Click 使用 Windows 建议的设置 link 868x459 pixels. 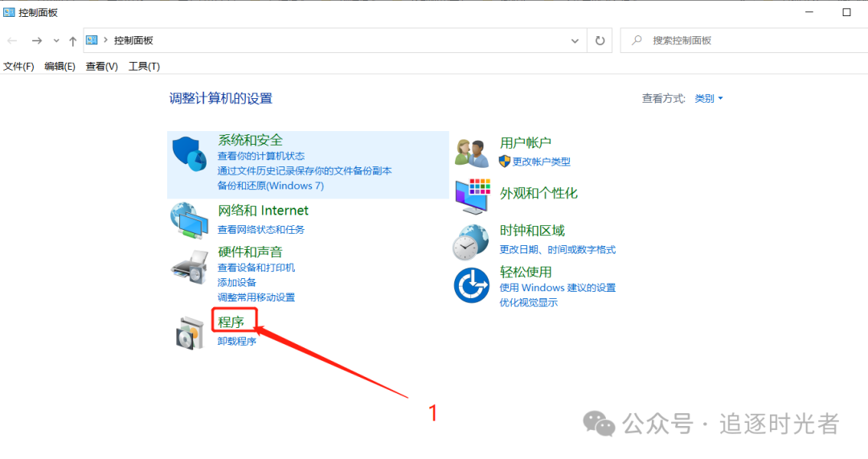click(558, 287)
